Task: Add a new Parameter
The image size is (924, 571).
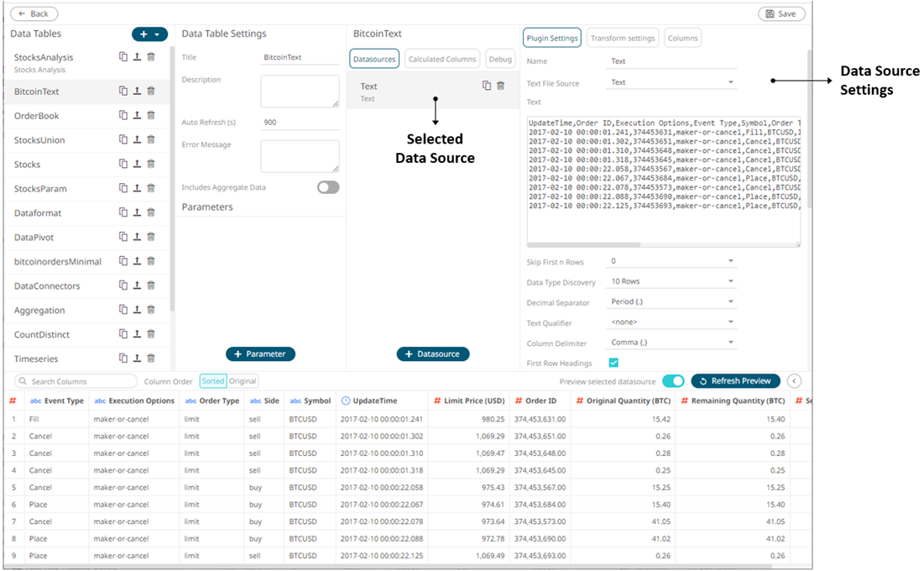Action: click(260, 354)
